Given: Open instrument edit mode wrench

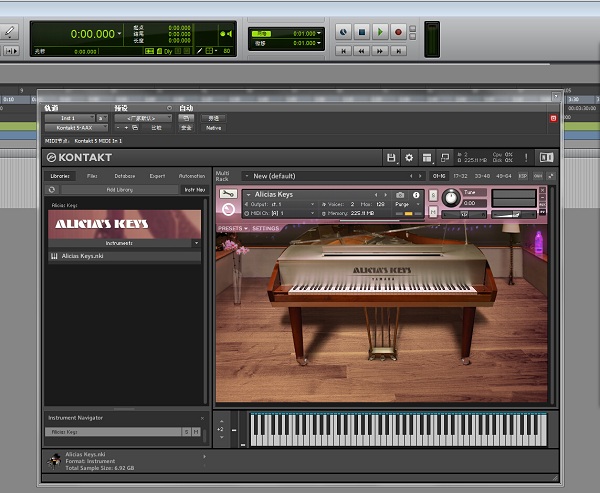Looking at the screenshot, I should pos(228,194).
